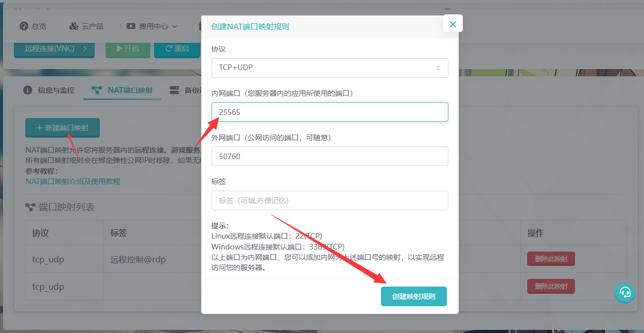Click the 创建映射规则 button
This screenshot has width=644, height=333.
[413, 296]
